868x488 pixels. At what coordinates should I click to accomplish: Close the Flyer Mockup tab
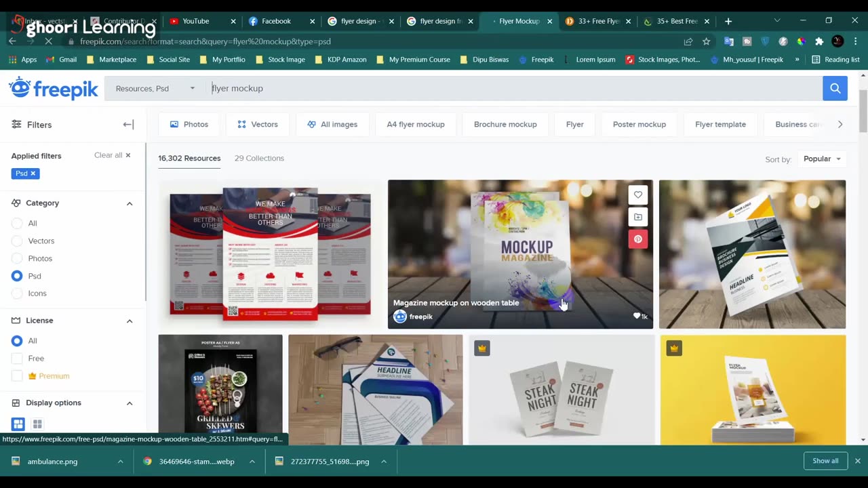550,21
